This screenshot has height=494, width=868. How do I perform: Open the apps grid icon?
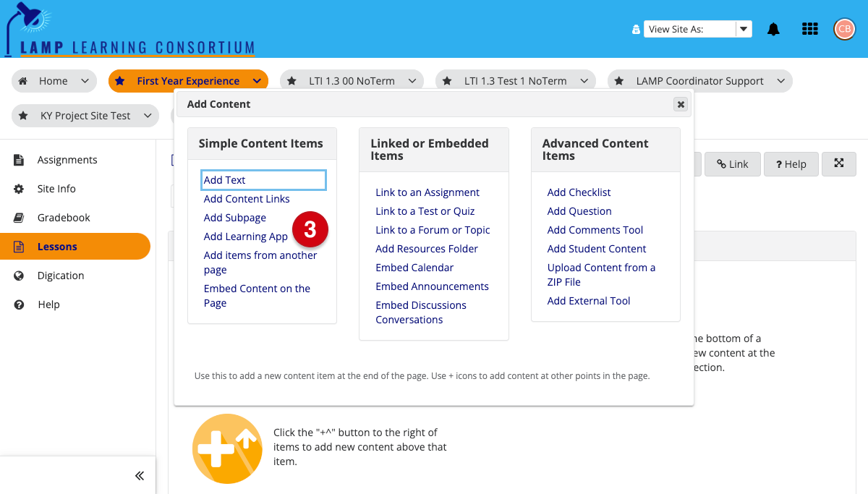810,29
